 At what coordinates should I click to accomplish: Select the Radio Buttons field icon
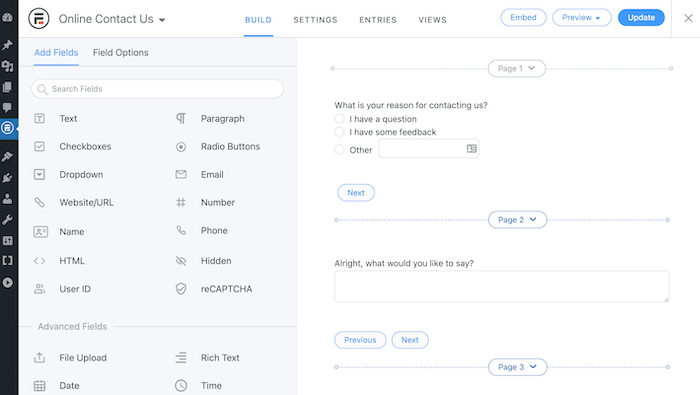point(181,146)
